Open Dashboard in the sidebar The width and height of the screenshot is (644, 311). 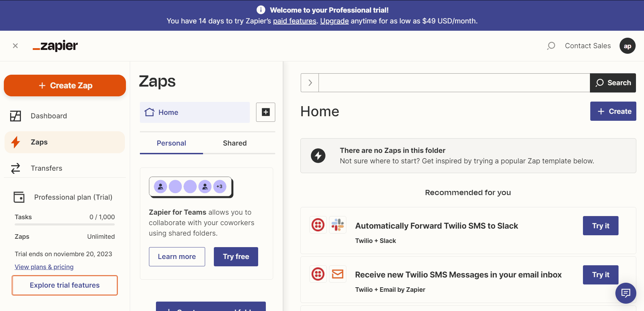(48, 116)
